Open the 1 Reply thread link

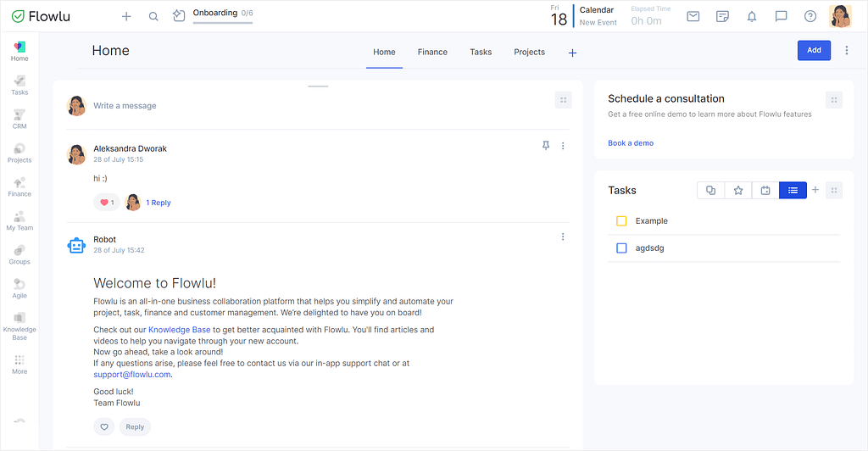point(159,203)
